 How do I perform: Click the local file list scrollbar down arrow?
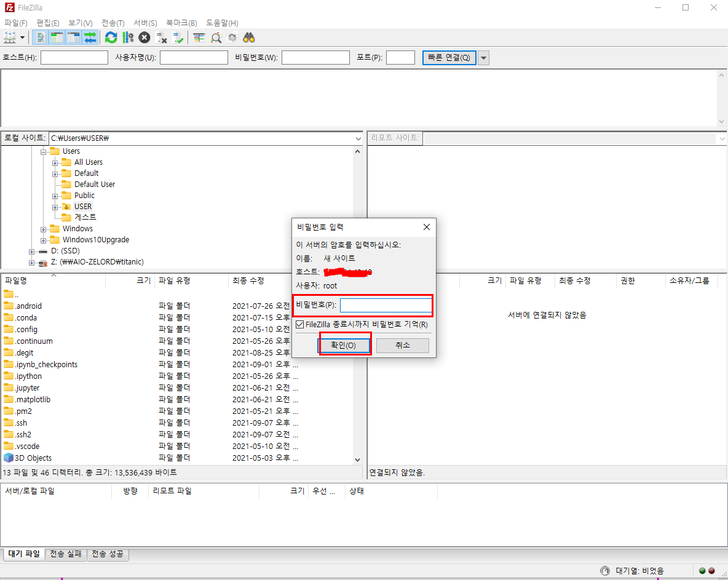point(357,459)
